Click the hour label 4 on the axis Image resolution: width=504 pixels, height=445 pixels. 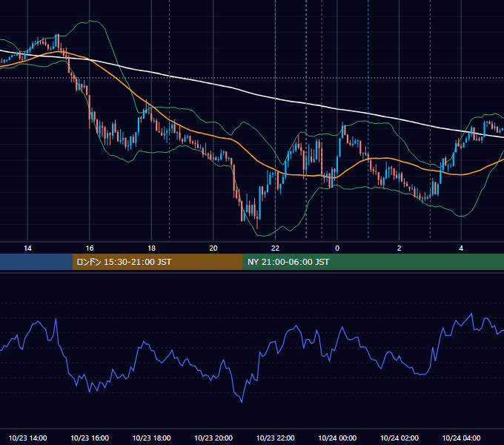tap(461, 248)
